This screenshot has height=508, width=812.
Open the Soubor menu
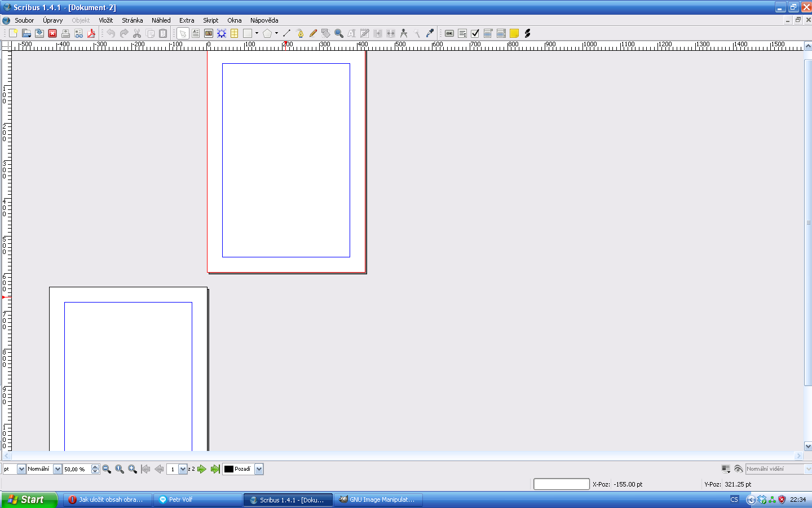[24, 20]
